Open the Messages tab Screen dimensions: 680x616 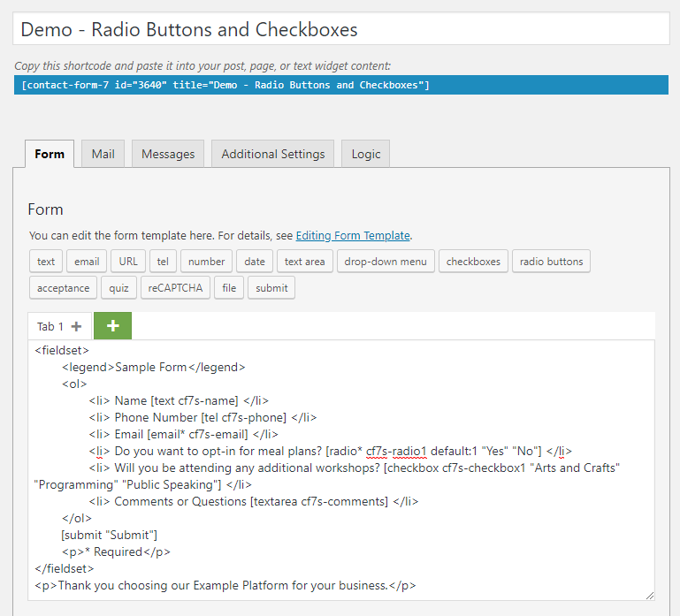click(168, 154)
